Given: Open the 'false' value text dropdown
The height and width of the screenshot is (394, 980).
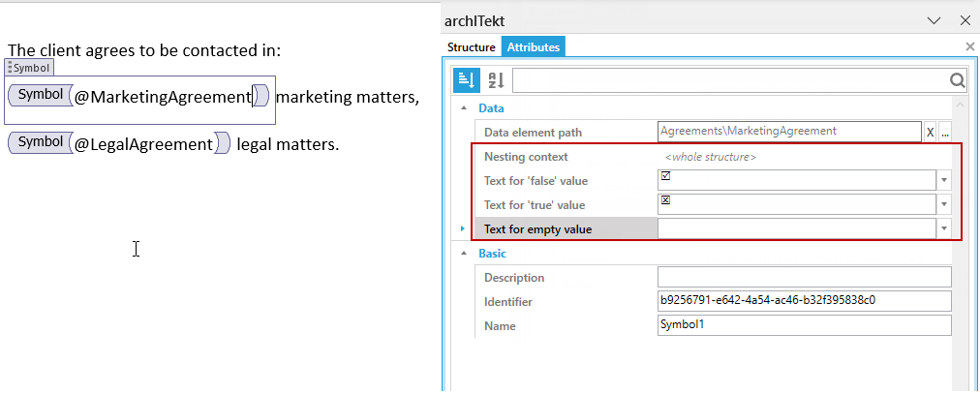Looking at the screenshot, I should 944,180.
